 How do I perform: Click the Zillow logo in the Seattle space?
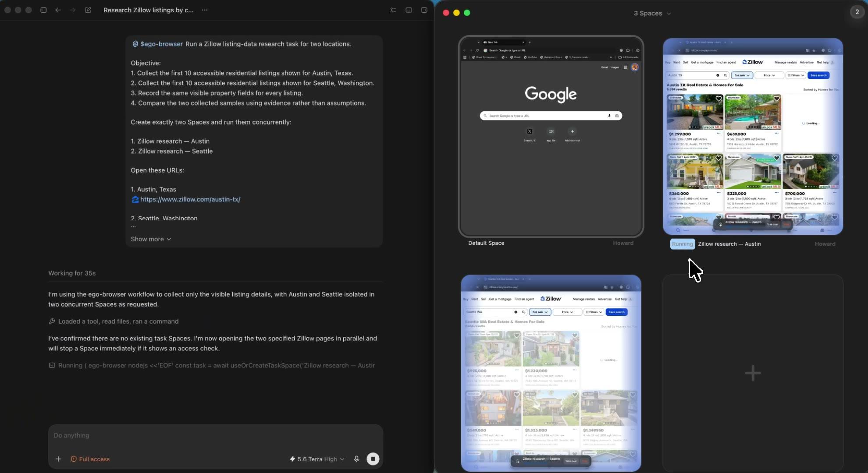click(550, 299)
